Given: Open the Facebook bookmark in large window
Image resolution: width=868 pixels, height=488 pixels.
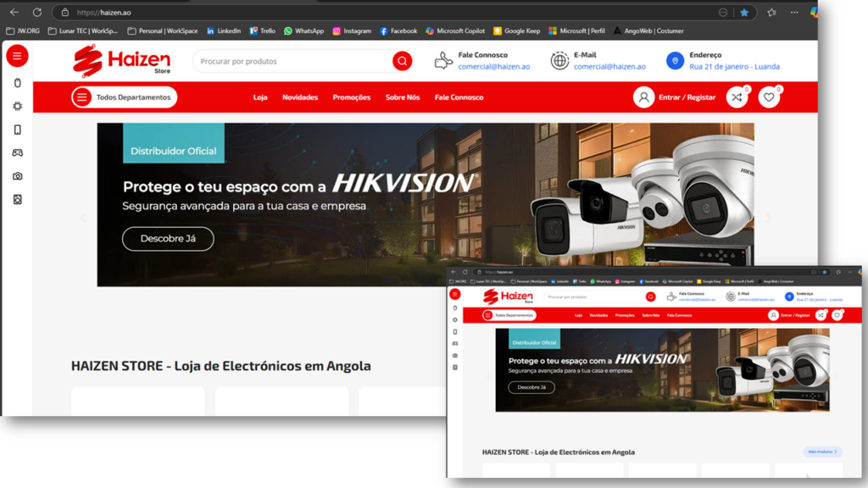Looking at the screenshot, I should [398, 31].
